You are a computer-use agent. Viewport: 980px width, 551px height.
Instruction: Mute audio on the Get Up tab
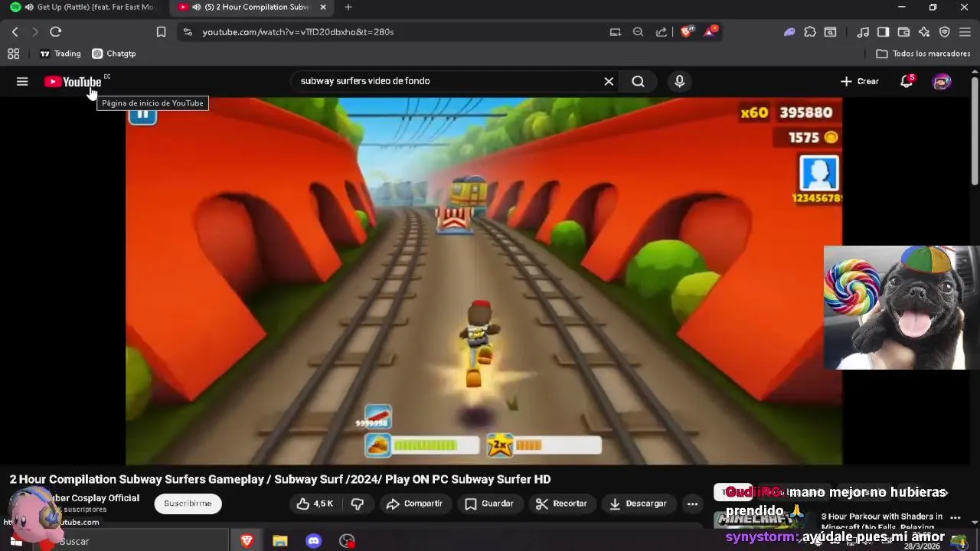coord(29,7)
